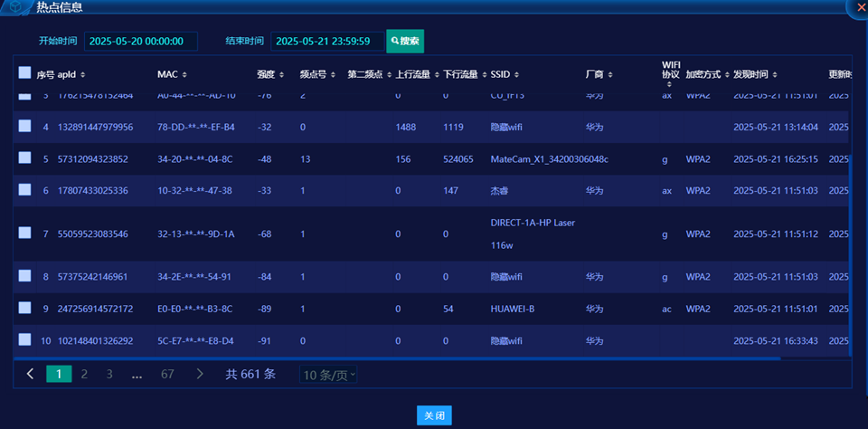Click SSID HUAWEI-B cell
The width and height of the screenshot is (868, 429).
point(513,309)
